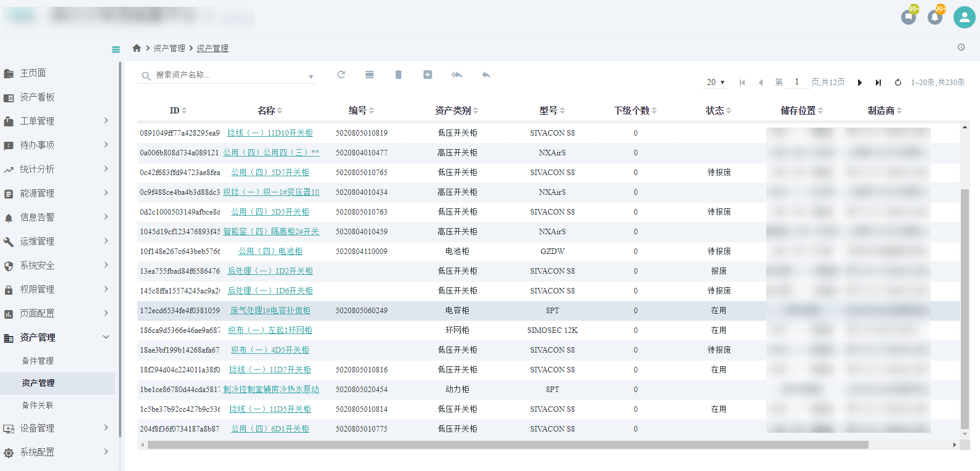
Task: Click the clock history icon
Action: click(961, 47)
